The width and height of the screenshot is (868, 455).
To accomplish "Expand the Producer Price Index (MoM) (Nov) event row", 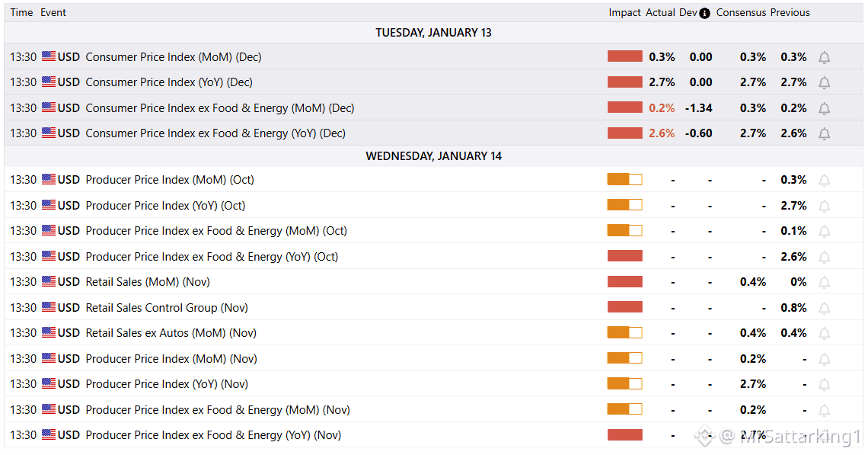I will [171, 359].
